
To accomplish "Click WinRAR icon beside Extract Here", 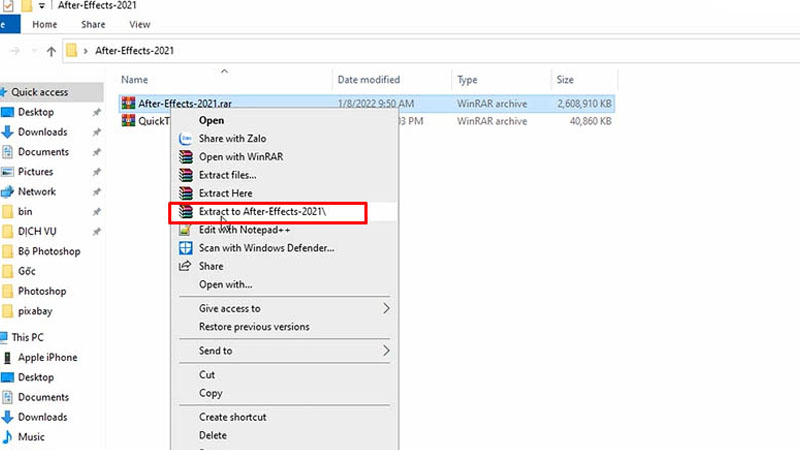I will (x=185, y=193).
